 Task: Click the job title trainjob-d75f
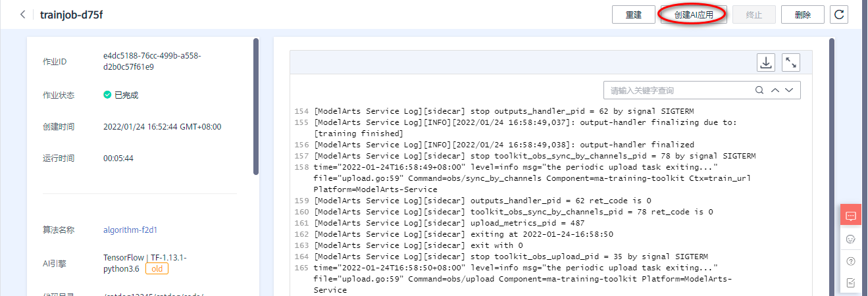(x=71, y=14)
